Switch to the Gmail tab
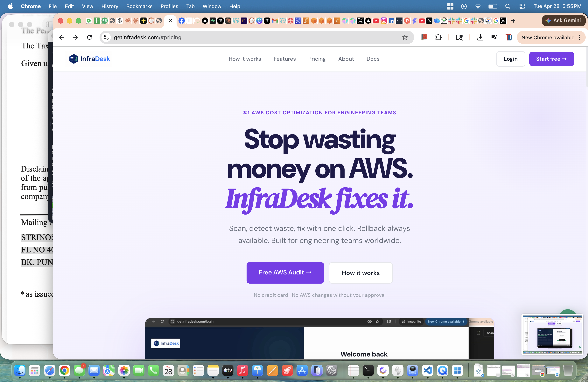The height and width of the screenshot is (382, 588). [275, 21]
